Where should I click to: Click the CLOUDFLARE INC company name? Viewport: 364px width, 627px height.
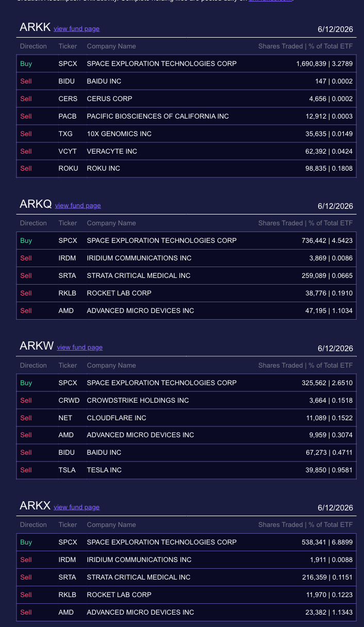click(x=117, y=418)
